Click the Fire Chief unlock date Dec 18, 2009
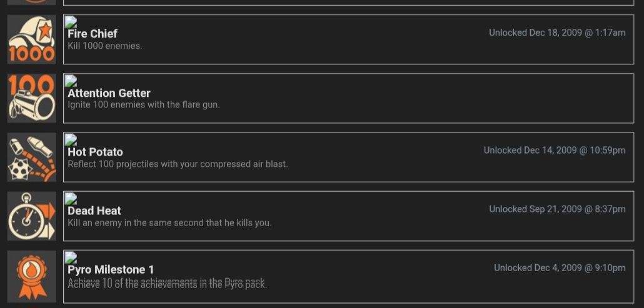This screenshot has height=308, width=644. pos(556,32)
